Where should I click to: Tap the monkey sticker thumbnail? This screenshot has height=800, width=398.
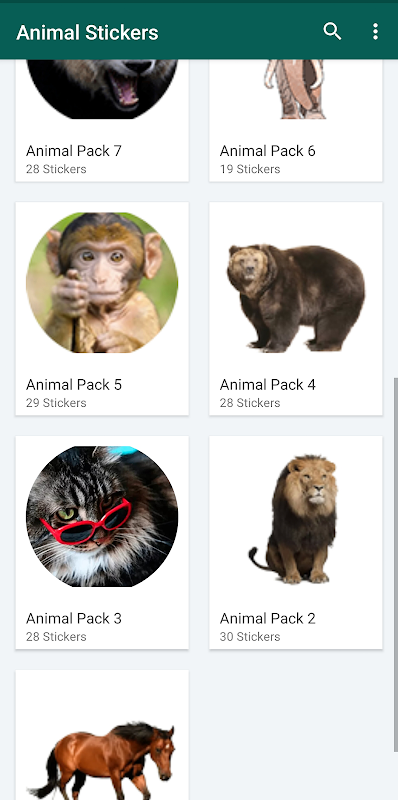pyautogui.click(x=102, y=283)
